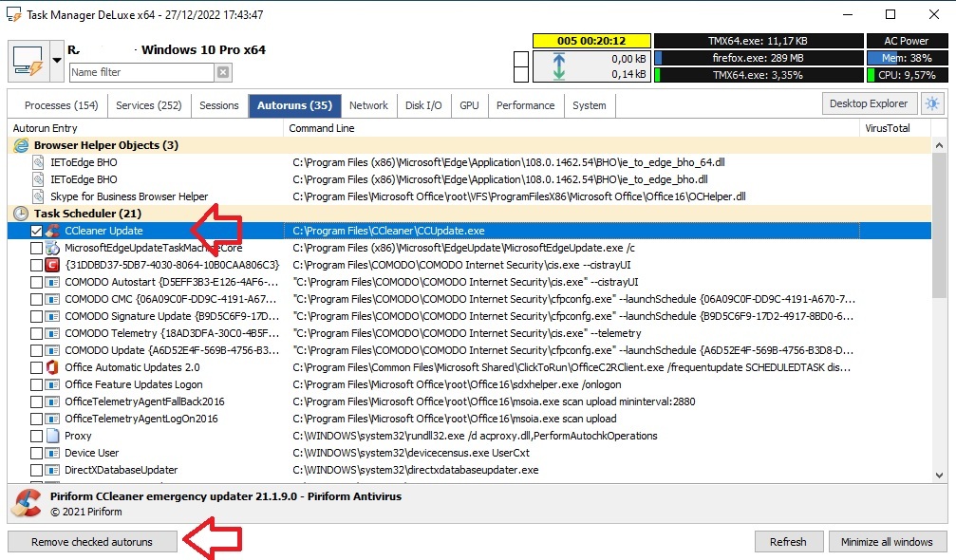Click the Office Feature Updates Logon row icon
Screen dimensions: 956x560
[52, 384]
